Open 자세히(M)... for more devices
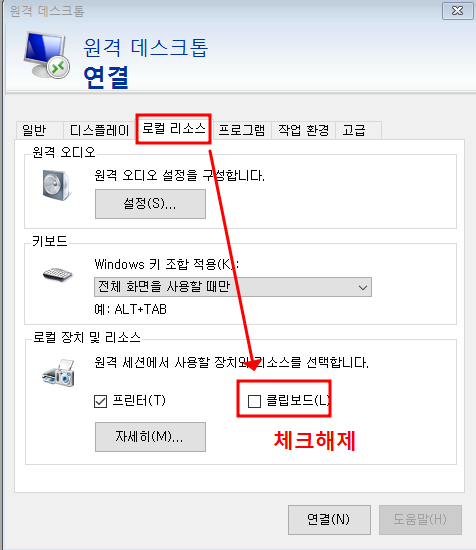 tap(150, 437)
